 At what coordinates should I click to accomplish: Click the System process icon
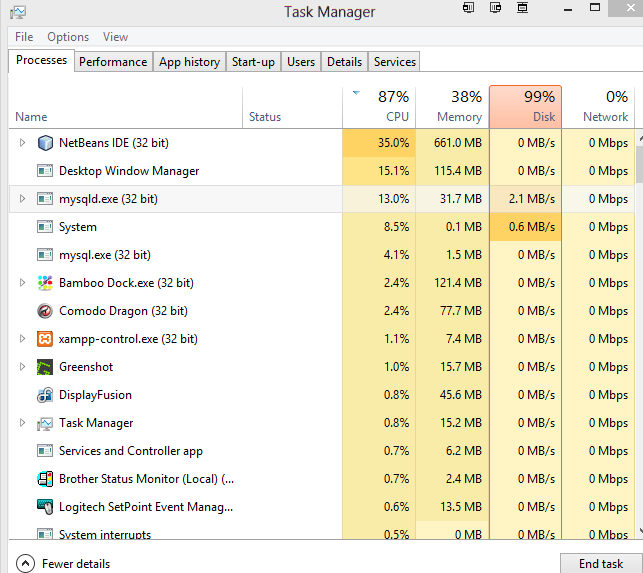tap(45, 227)
